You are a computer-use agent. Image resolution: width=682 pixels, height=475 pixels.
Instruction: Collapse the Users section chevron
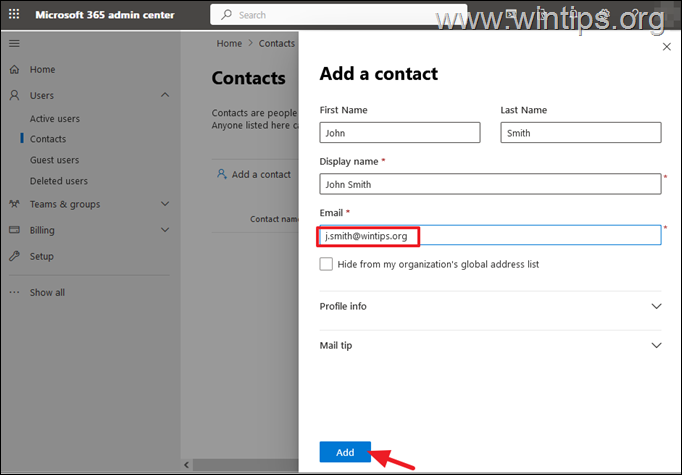tap(165, 95)
